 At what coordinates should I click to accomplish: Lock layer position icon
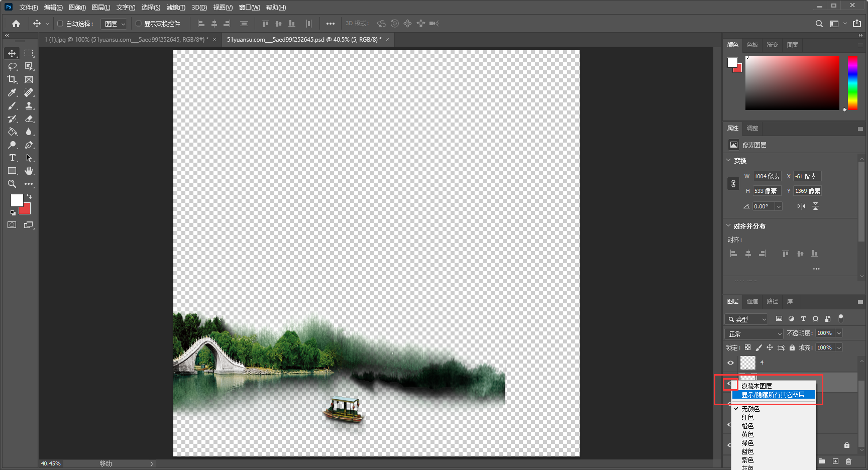pyautogui.click(x=770, y=347)
